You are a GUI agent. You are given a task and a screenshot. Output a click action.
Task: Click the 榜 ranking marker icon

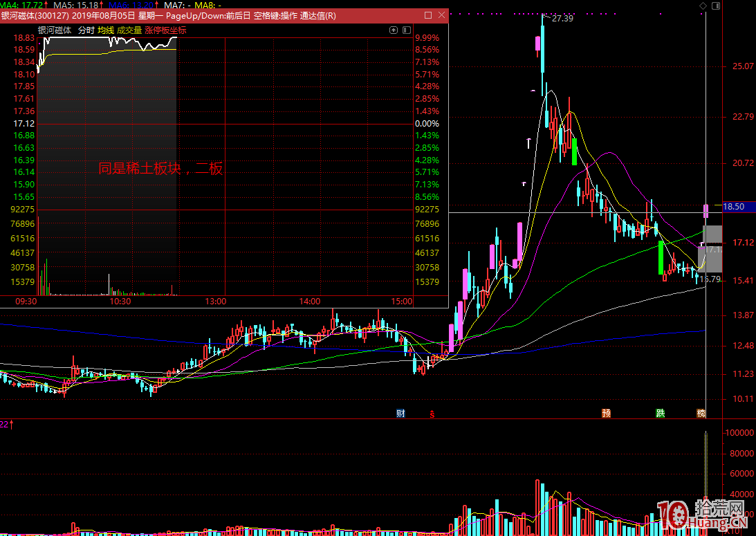pos(701,414)
